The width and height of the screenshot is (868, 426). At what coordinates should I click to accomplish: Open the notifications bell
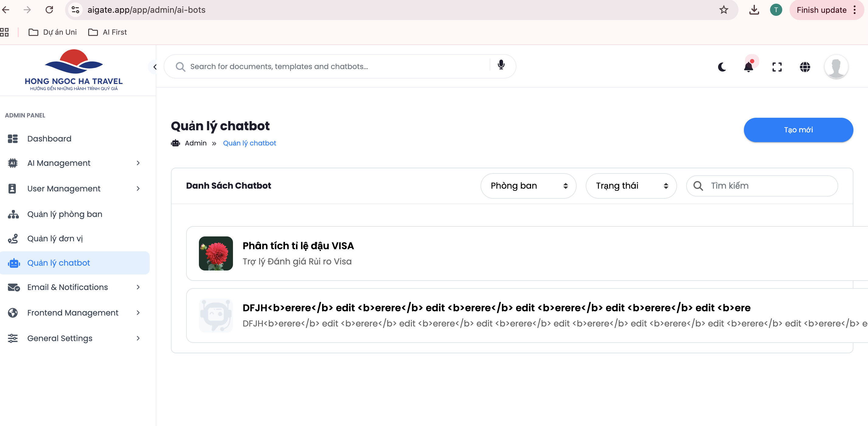point(748,67)
